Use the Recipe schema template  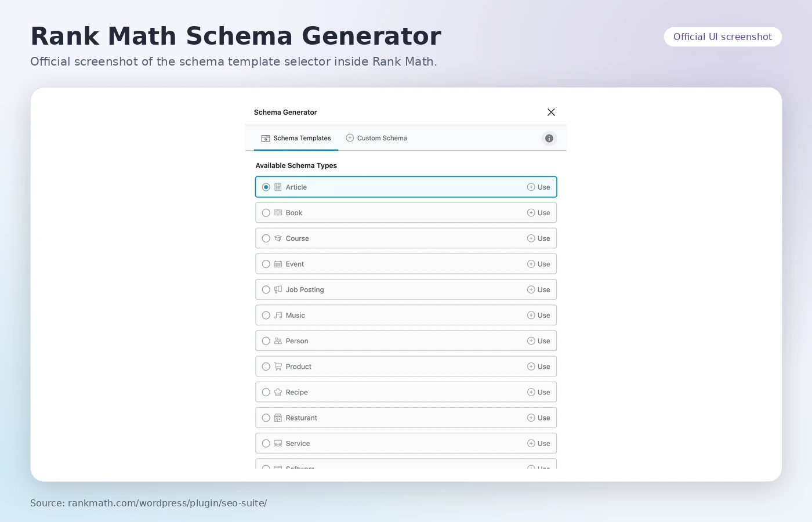[x=538, y=392]
